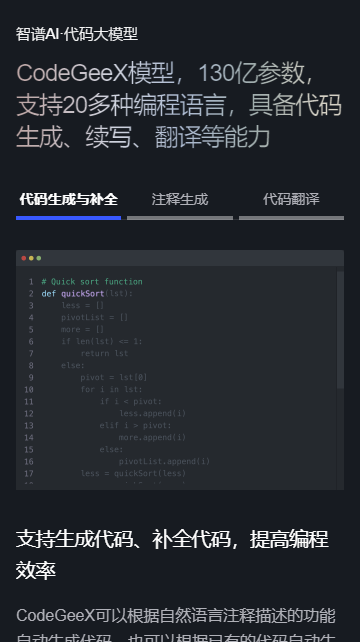Click the 智谱AI·代码大模型 header text
360x642 pixels.
(x=77, y=34)
